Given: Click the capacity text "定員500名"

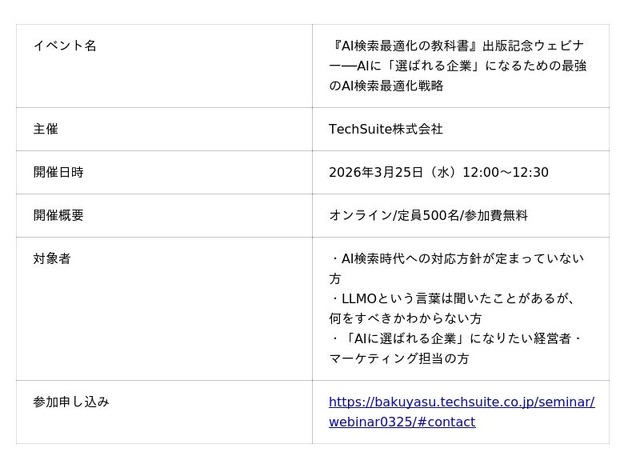Looking at the screenshot, I should pyautogui.click(x=427, y=215).
